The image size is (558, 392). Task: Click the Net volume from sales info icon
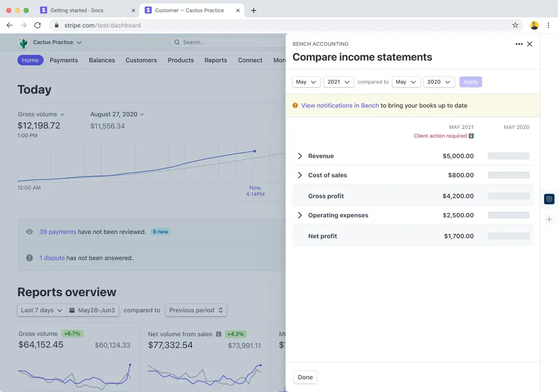219,334
